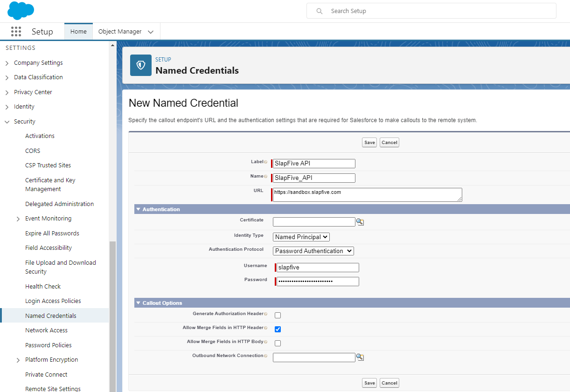This screenshot has height=392, width=570.
Task: Click the top Save button
Action: click(369, 143)
